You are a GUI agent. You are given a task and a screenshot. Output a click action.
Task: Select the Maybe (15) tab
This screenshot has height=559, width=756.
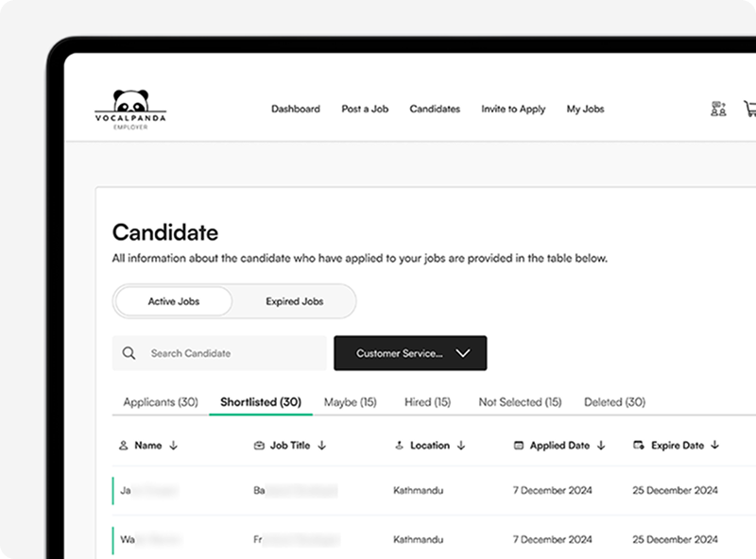point(350,402)
